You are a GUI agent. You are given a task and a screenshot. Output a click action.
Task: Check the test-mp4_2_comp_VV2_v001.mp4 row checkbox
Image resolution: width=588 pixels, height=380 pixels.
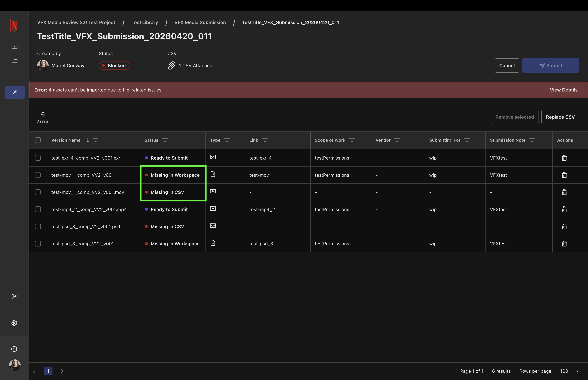(38, 209)
